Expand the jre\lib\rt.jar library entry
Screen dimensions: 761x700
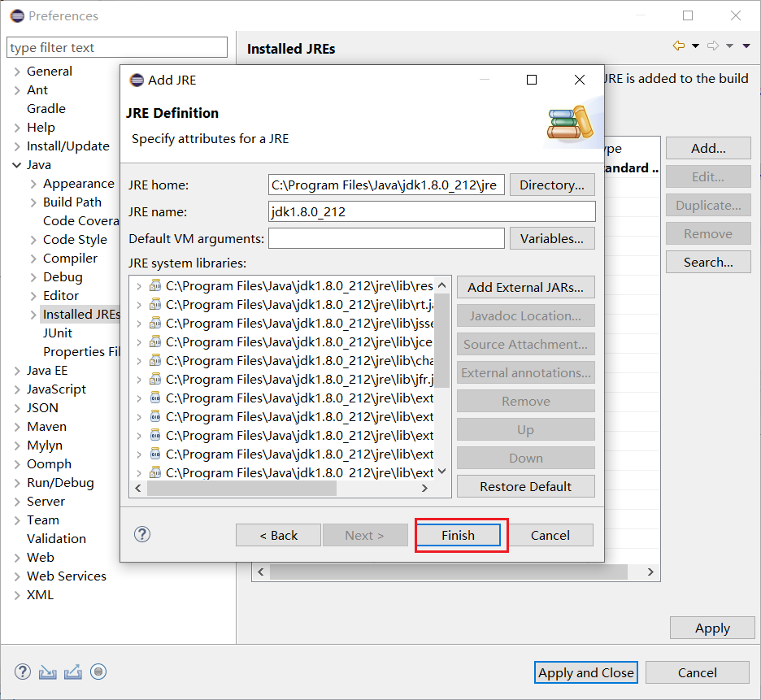coord(139,305)
